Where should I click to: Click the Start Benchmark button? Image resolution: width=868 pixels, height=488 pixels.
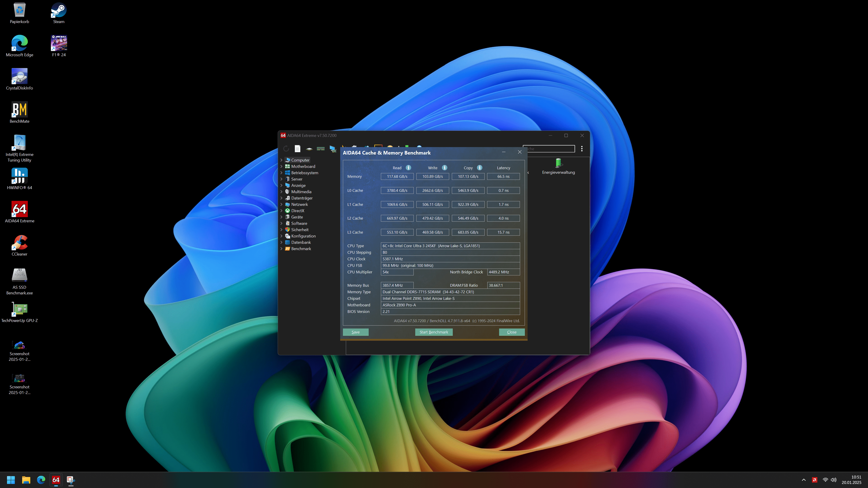(434, 332)
